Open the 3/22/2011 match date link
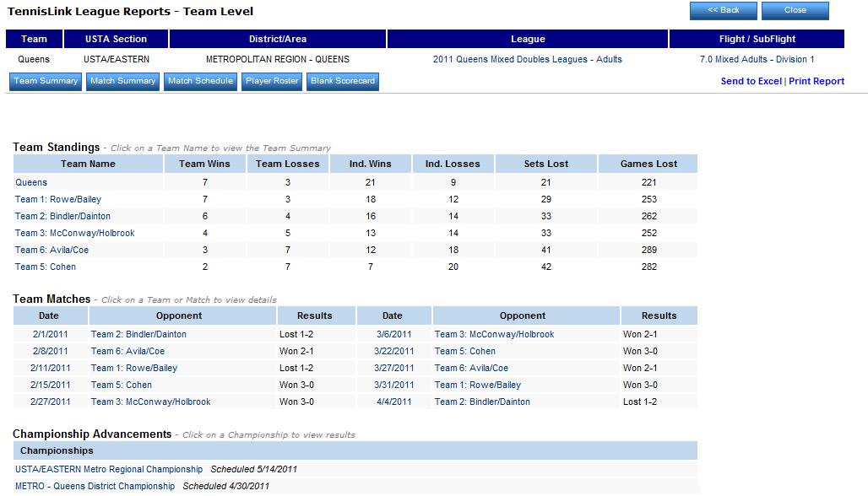868x496 pixels. click(394, 351)
